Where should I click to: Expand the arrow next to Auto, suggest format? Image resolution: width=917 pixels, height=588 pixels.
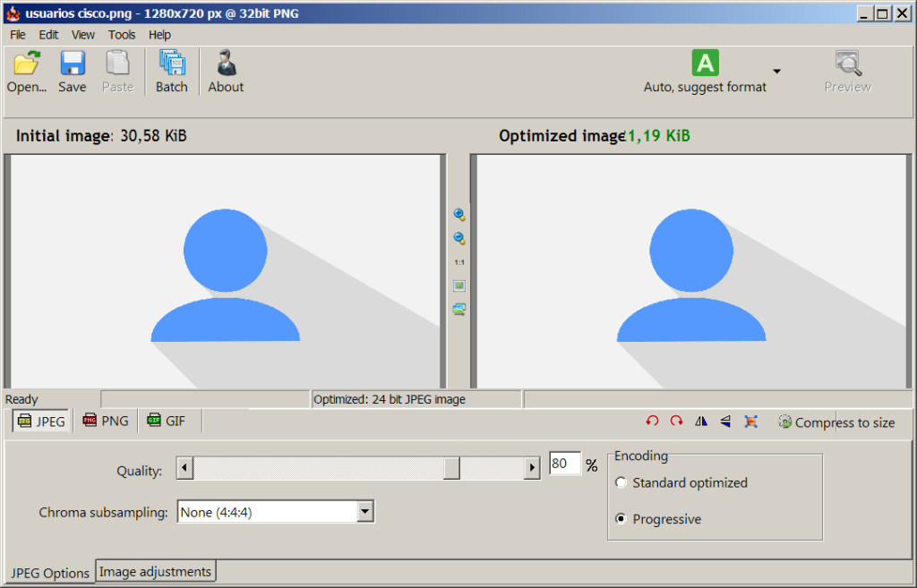coord(776,72)
